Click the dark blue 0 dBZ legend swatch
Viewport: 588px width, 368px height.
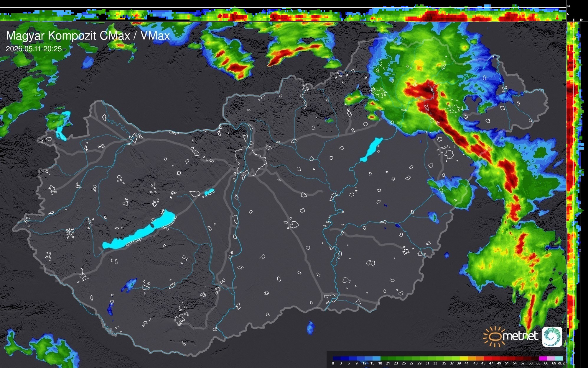tap(337, 358)
